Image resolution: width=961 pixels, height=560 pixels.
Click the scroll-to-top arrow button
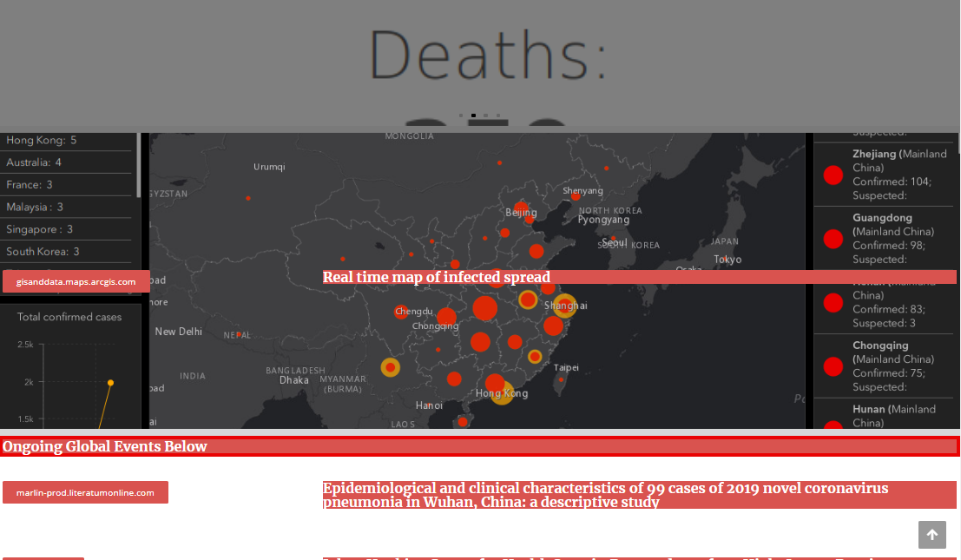click(x=931, y=535)
